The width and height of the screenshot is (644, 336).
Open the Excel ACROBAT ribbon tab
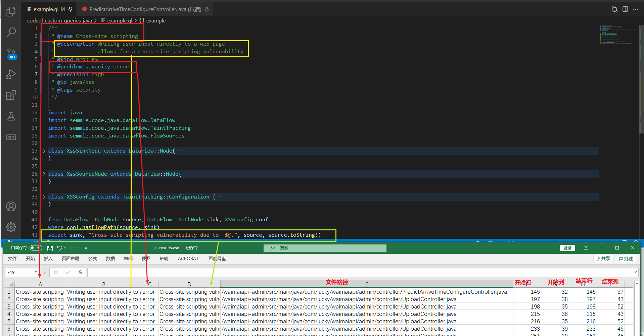pyautogui.click(x=188, y=259)
